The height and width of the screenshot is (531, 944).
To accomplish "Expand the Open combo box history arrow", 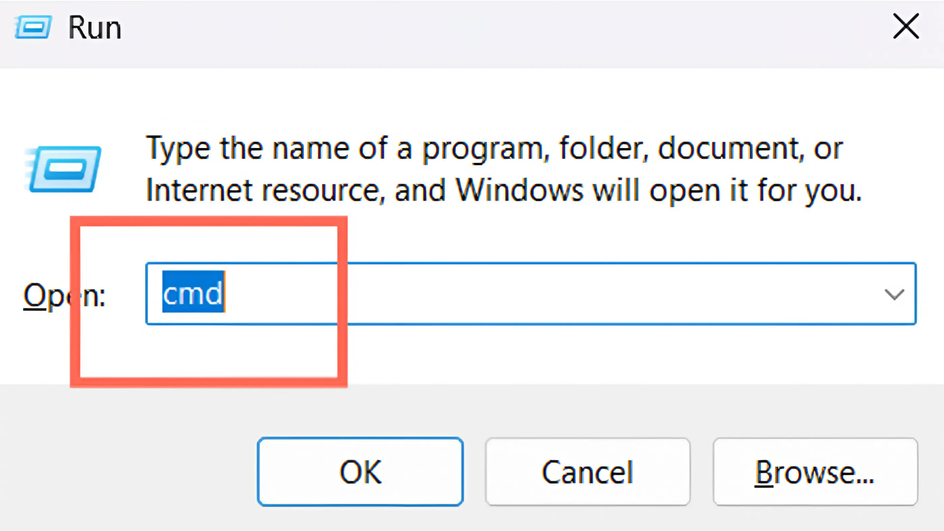I will point(894,294).
